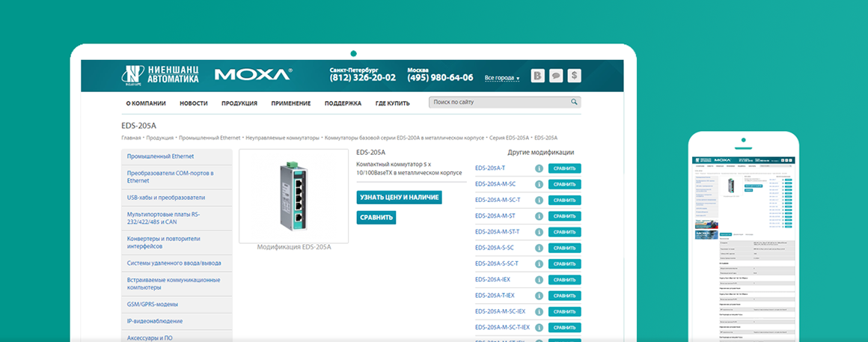The height and width of the screenshot is (342, 868).
Task: Open the EDS-205A-S-SC-T modification link
Action: coord(497,263)
